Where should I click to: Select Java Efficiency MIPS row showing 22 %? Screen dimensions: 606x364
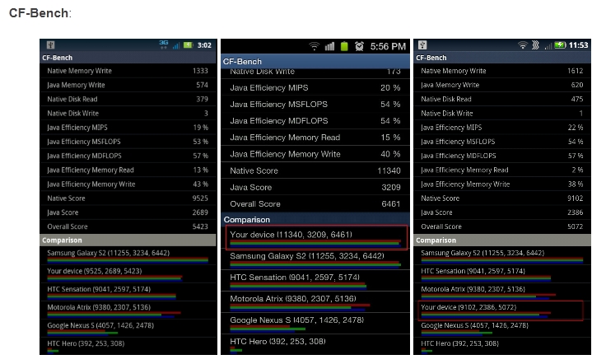(x=502, y=128)
